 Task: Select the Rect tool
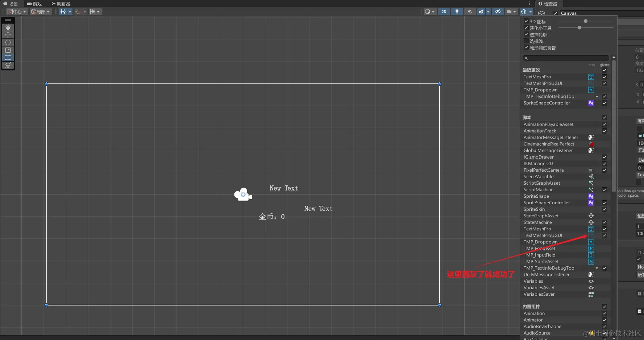click(8, 58)
